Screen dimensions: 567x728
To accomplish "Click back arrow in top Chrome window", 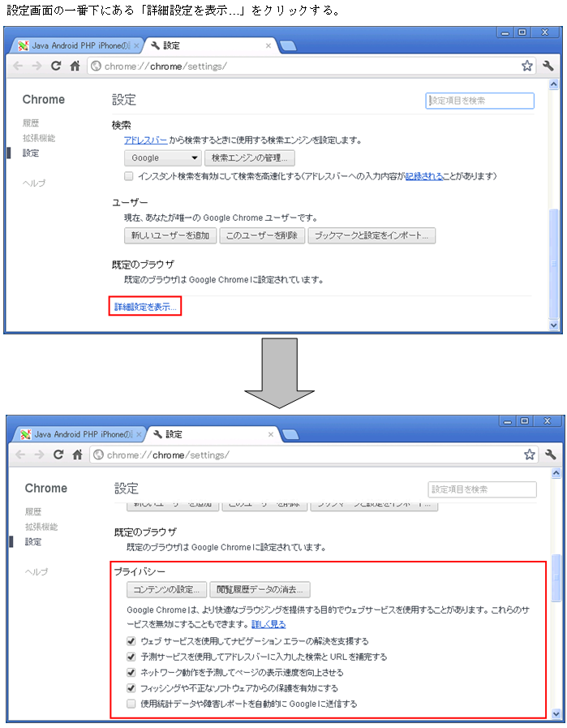I will pyautogui.click(x=18, y=66).
